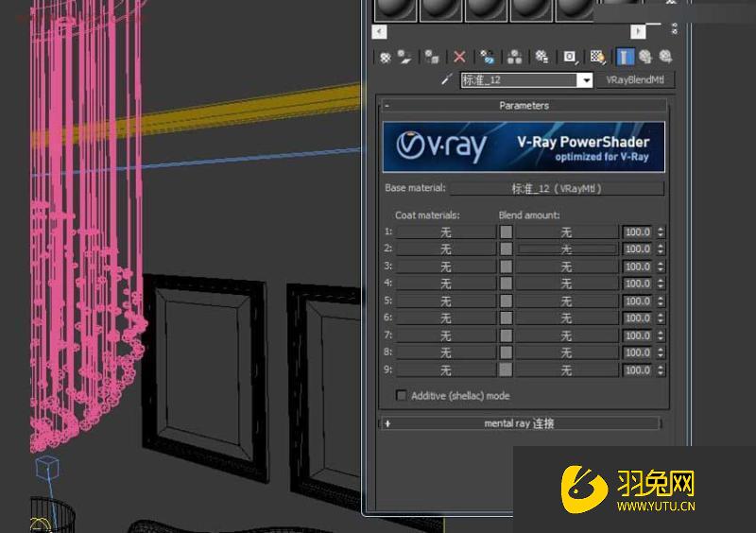The height and width of the screenshot is (533, 756).
Task: Click blend amount map button in row 4
Action: point(567,284)
